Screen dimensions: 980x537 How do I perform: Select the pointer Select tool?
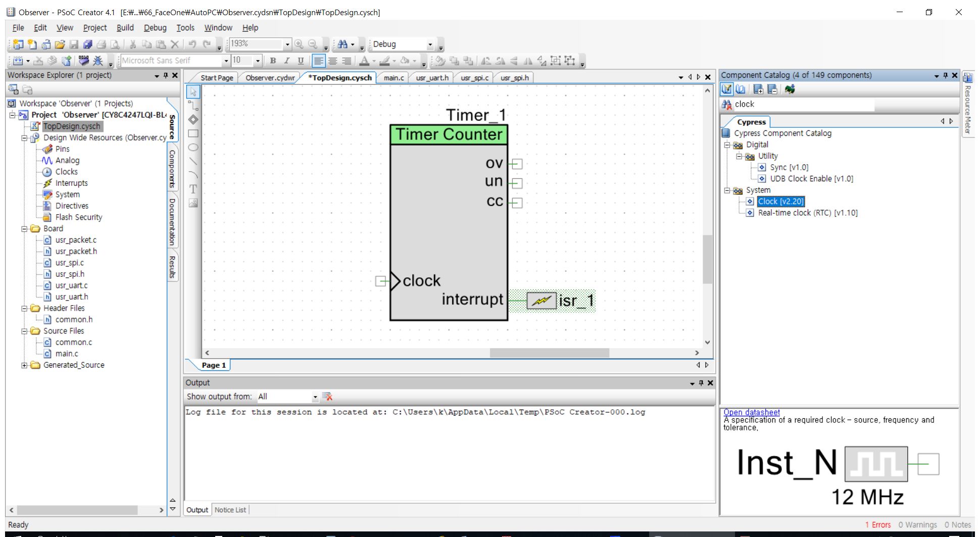[x=193, y=92]
